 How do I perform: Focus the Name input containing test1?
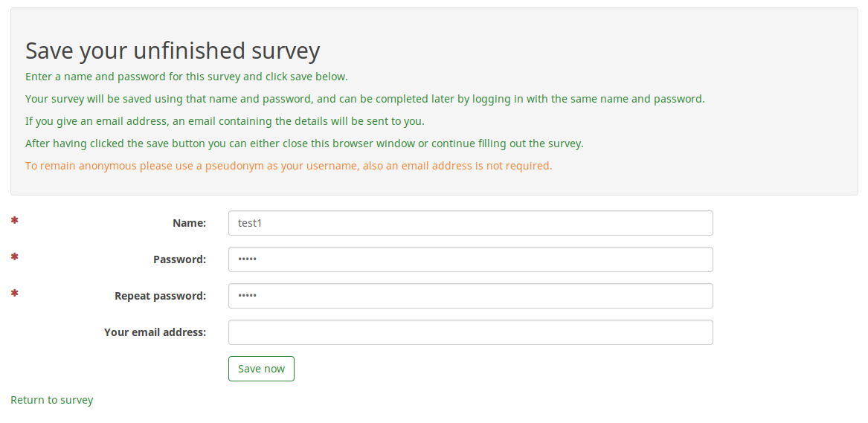point(470,223)
